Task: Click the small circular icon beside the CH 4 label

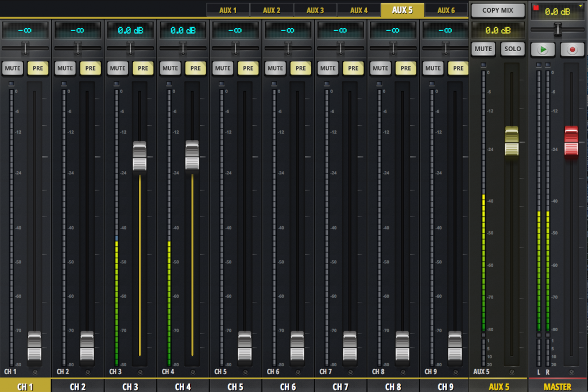Action: click(x=193, y=372)
